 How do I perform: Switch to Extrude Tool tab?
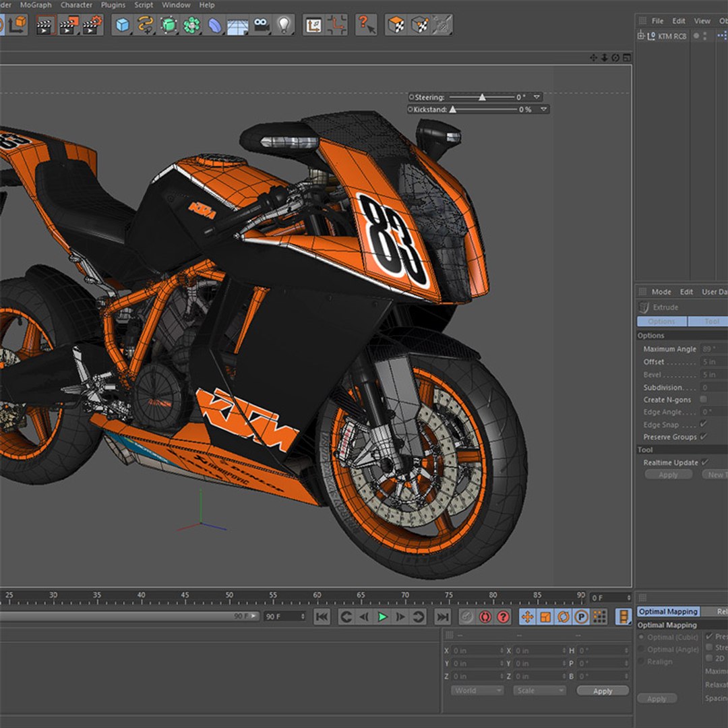click(x=708, y=322)
